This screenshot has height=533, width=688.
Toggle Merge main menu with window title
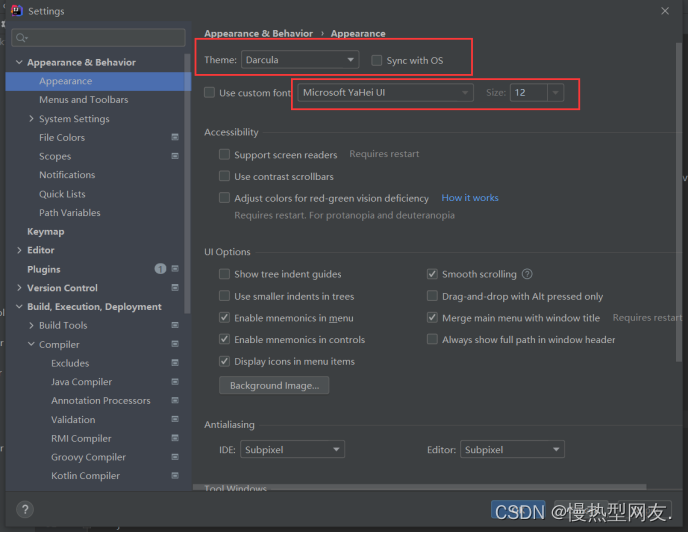pyautogui.click(x=432, y=318)
